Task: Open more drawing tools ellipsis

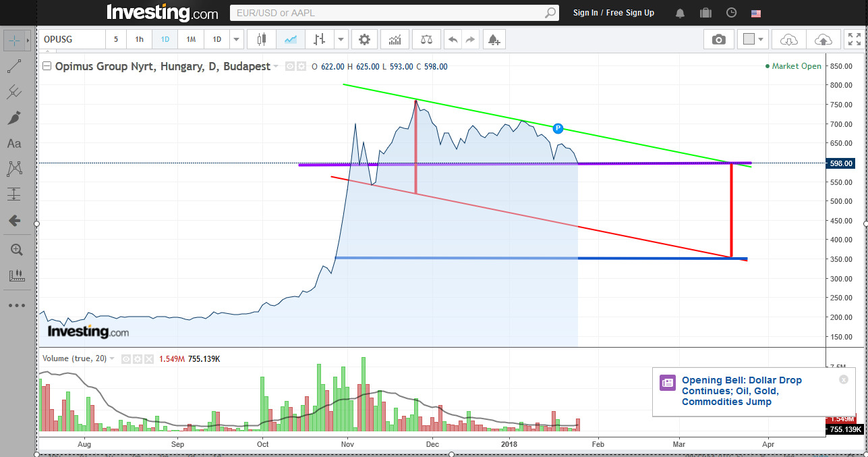Action: click(x=16, y=305)
